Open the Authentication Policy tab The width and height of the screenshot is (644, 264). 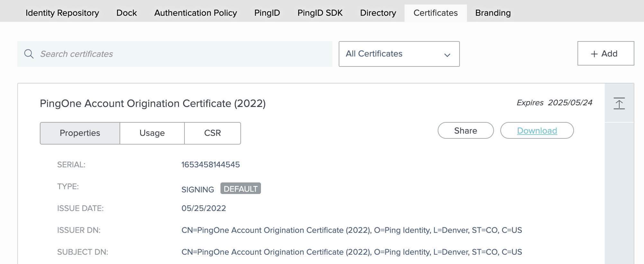[x=195, y=13]
